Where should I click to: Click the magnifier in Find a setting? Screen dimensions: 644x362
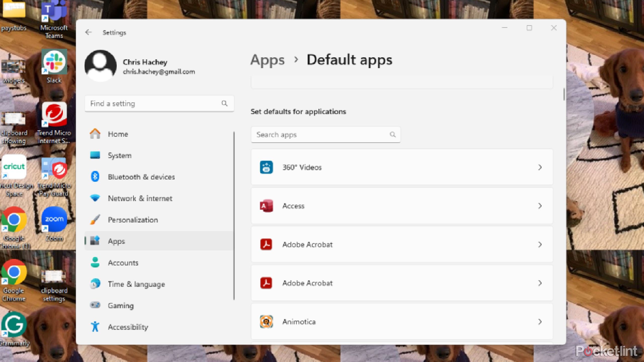[224, 103]
